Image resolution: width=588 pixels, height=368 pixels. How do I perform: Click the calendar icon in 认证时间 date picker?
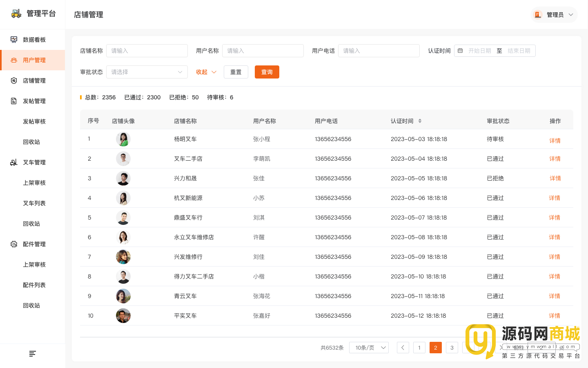460,51
